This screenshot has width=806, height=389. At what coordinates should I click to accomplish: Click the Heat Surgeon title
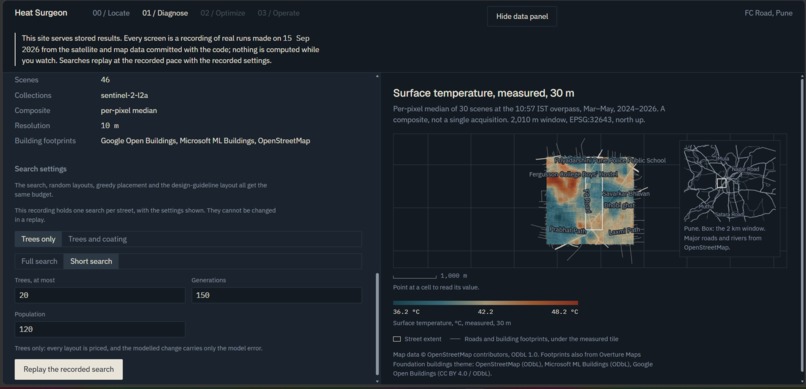point(41,13)
